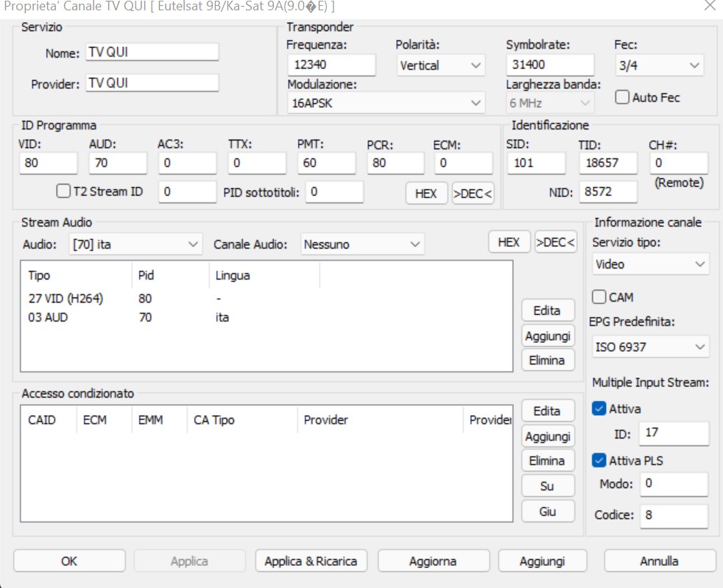Screen dimensions: 723x588
Task: Close the Proprieta' Canale dialog window
Action: pos(710,6)
